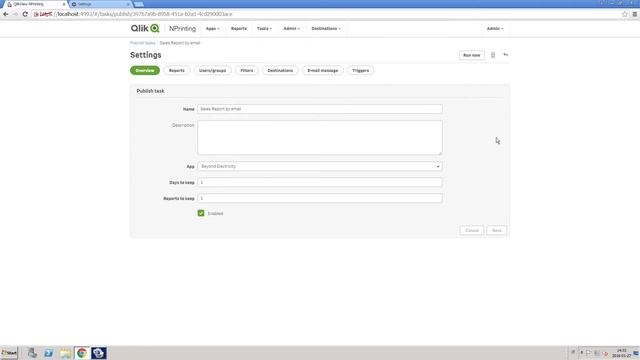Screen dimensions: 640x360
Task: Open the App select box Beyond Electricity
Action: click(x=320, y=167)
